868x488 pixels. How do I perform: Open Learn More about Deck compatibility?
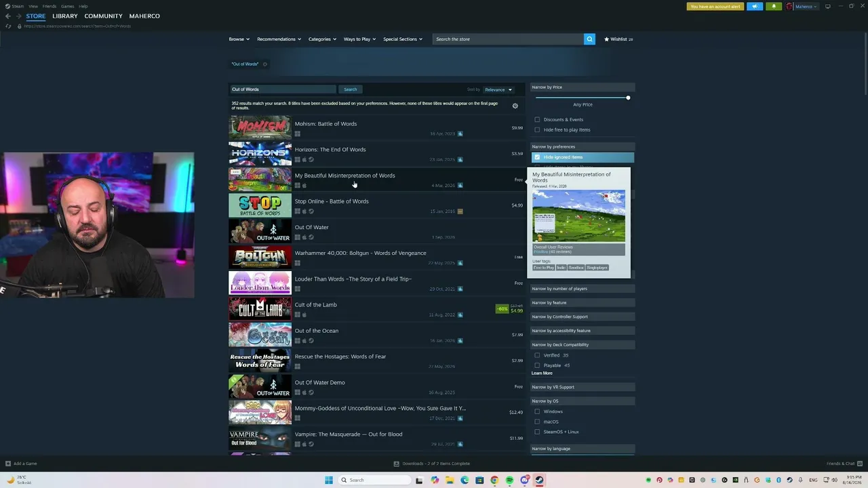pos(542,373)
